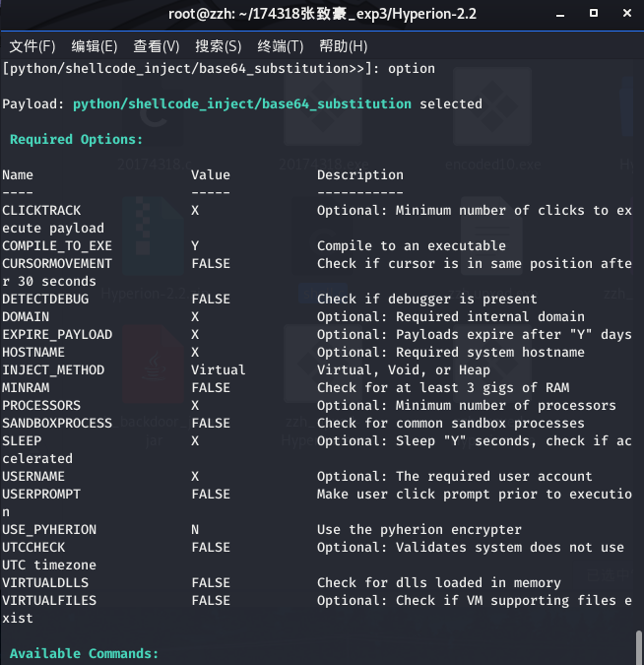This screenshot has height=665, width=644.
Task: Click the Value column header
Action: [x=211, y=174]
